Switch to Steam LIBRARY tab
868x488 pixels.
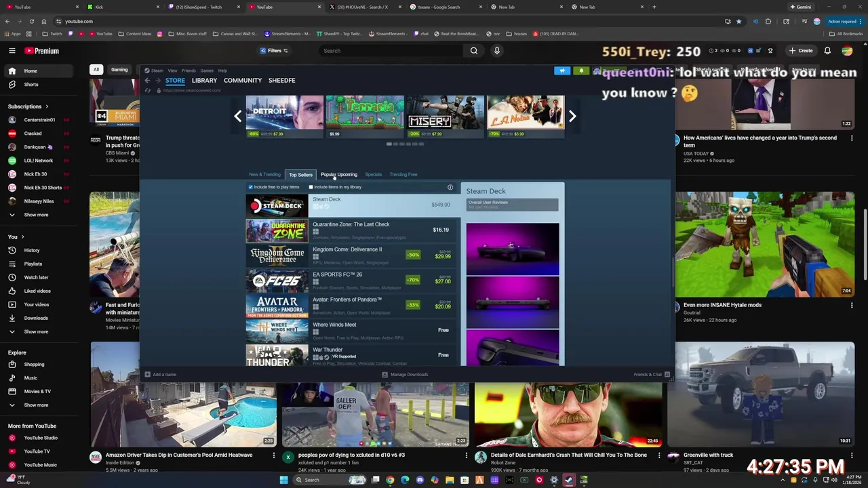(204, 81)
